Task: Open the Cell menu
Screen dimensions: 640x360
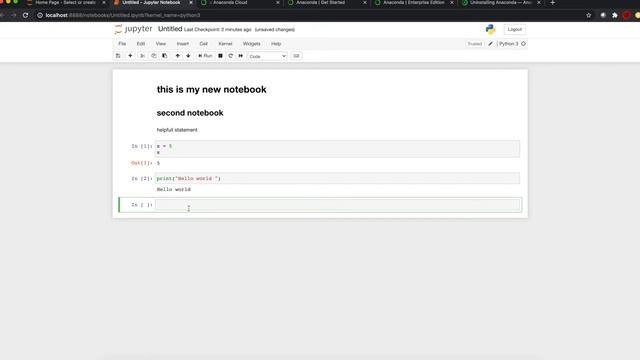Action: (x=204, y=44)
